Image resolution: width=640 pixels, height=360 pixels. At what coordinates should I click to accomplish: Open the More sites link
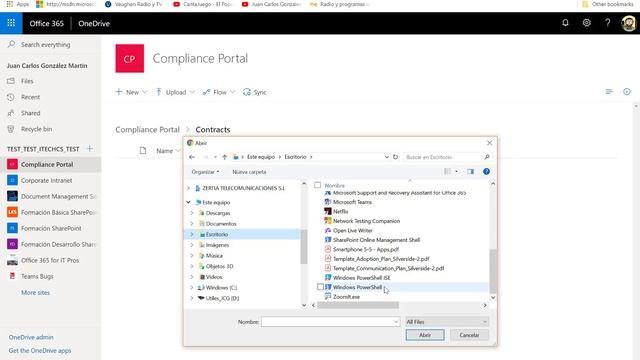pyautogui.click(x=36, y=293)
